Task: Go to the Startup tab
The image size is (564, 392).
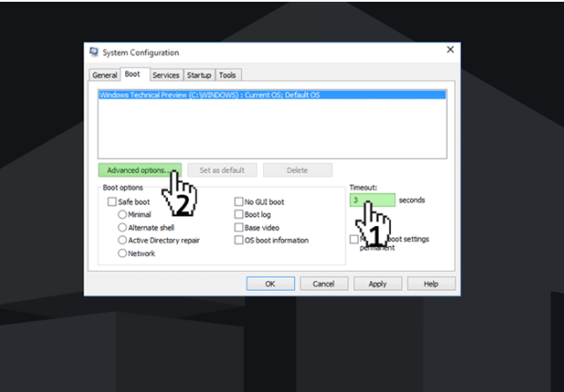Action: click(x=199, y=75)
